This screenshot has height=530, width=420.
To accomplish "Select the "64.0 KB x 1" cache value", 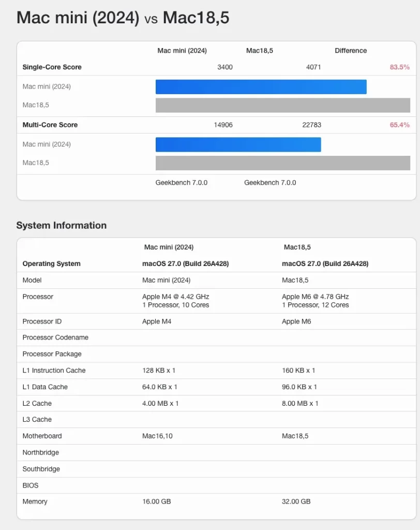I will [x=160, y=387].
